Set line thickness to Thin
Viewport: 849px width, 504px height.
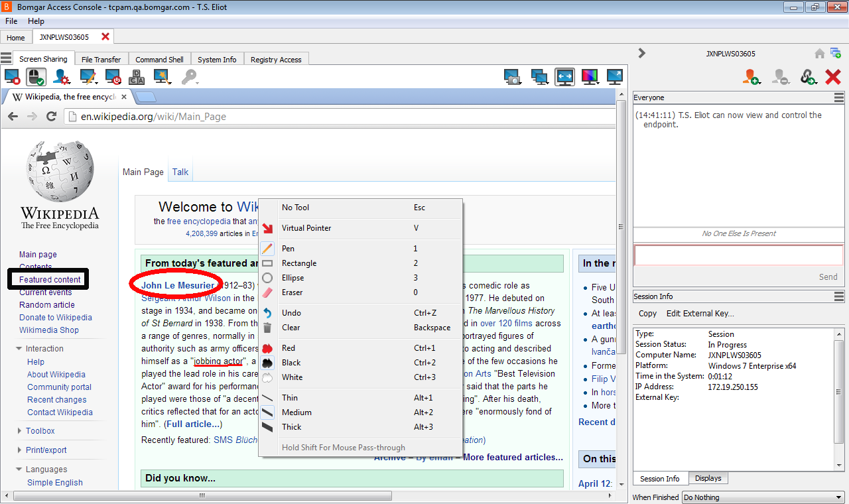point(360,398)
